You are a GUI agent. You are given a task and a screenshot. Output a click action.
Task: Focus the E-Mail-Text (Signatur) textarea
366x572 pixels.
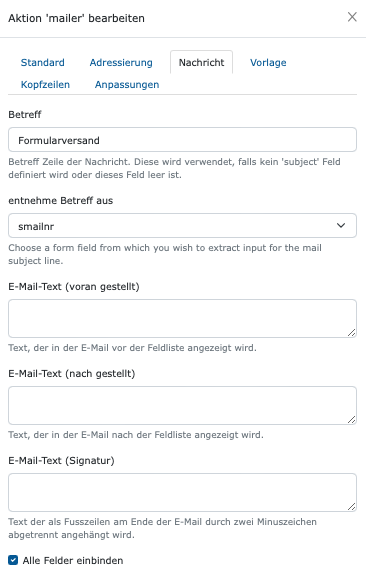coord(182,492)
